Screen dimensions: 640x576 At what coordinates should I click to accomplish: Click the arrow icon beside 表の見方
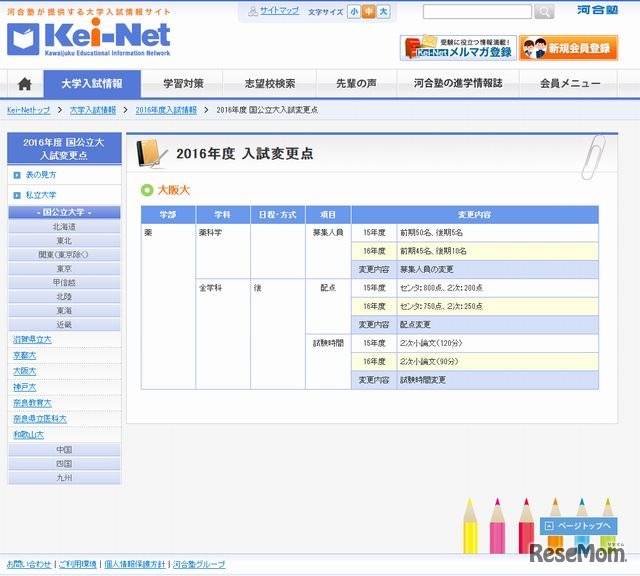pyautogui.click(x=17, y=175)
